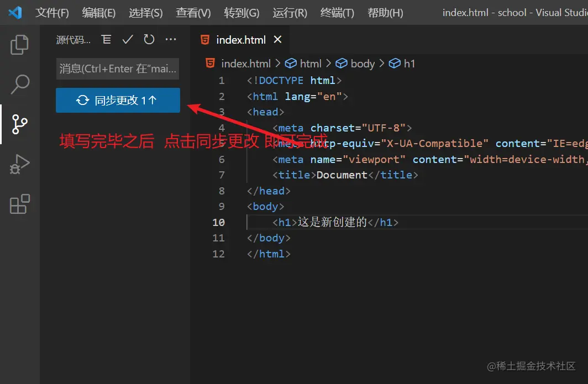Click the DOCTYPE html code line
The height and width of the screenshot is (384, 588).
(x=294, y=81)
